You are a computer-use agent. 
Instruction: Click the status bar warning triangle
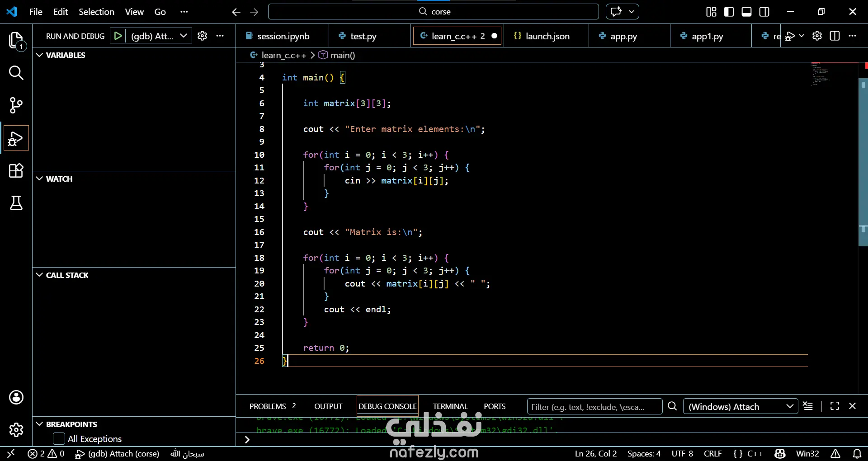pyautogui.click(x=835, y=453)
